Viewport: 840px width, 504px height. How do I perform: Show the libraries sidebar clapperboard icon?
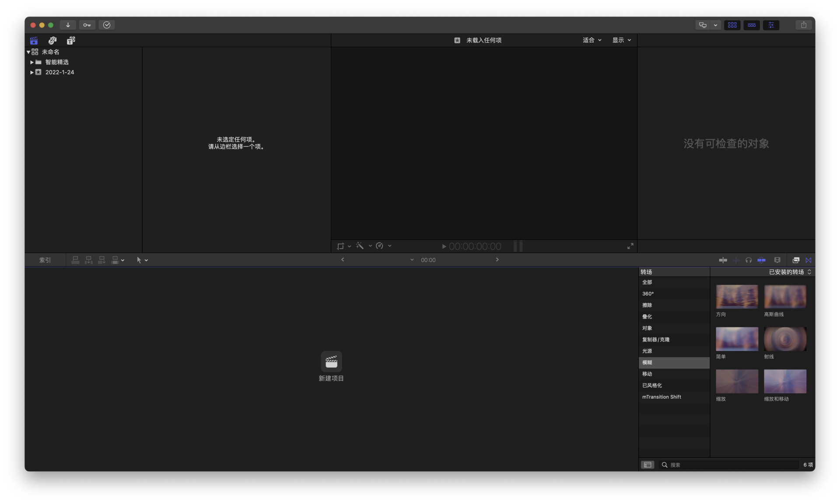[x=34, y=41]
